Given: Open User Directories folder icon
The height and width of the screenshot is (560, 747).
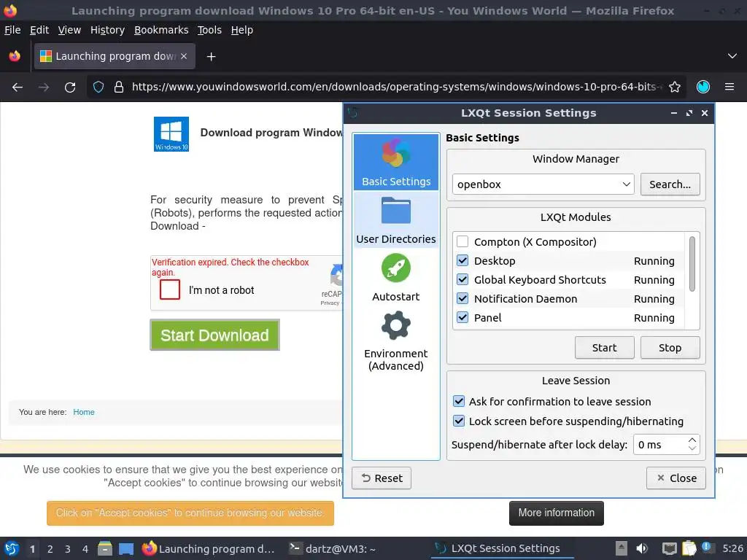Looking at the screenshot, I should click(x=396, y=220).
